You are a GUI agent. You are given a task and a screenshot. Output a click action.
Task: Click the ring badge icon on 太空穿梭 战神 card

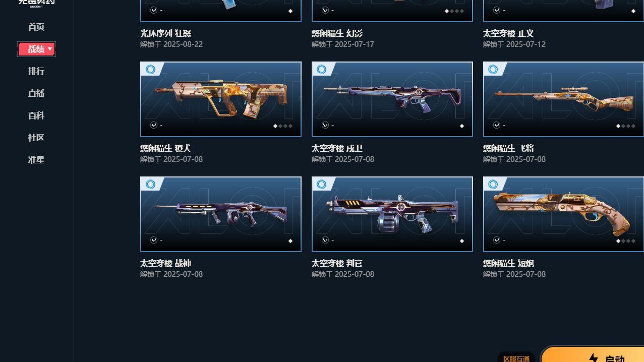pyautogui.click(x=150, y=185)
